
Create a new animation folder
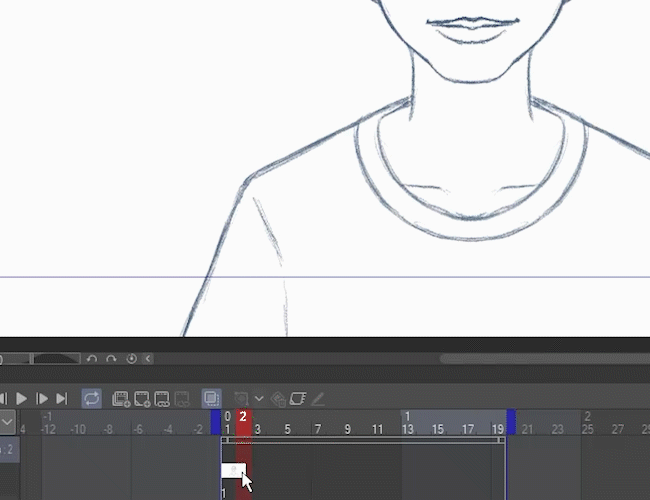[121, 399]
